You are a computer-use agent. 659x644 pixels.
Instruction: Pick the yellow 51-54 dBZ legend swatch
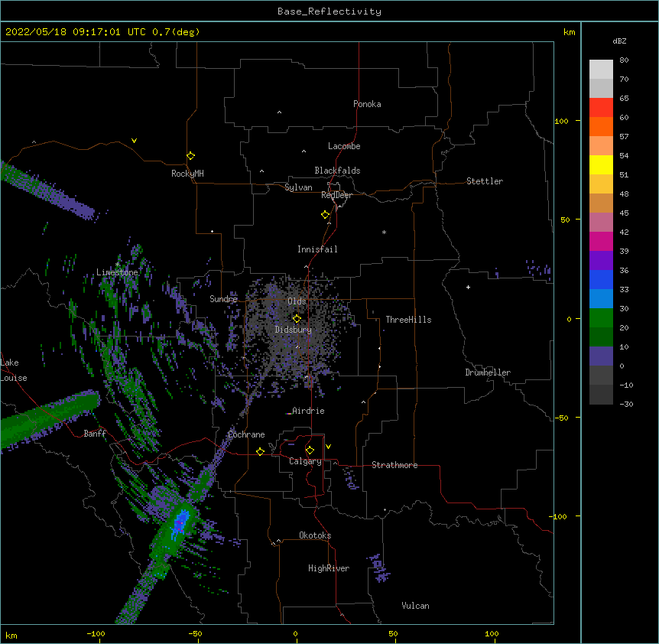pos(601,164)
